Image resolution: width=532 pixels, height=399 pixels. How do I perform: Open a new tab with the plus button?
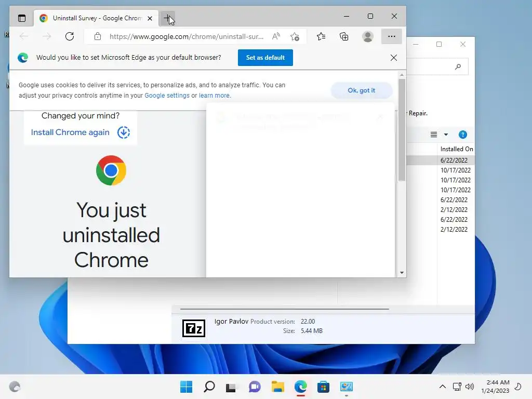(x=168, y=18)
